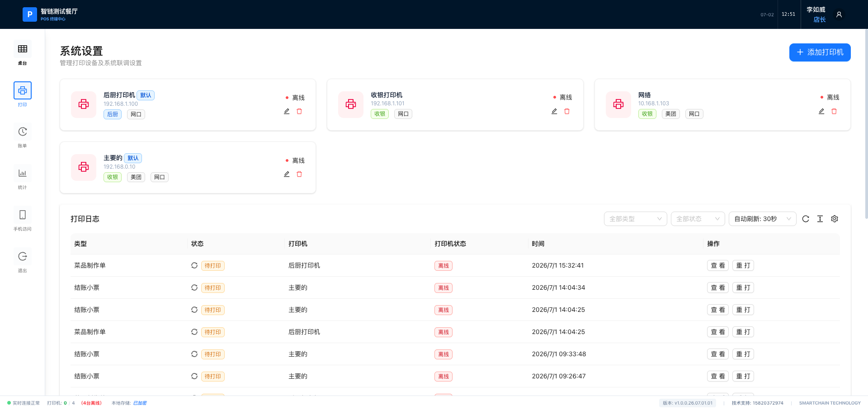The height and width of the screenshot is (410, 868).
Task: Click the 后厨打印机 printer card icon
Action: click(84, 104)
